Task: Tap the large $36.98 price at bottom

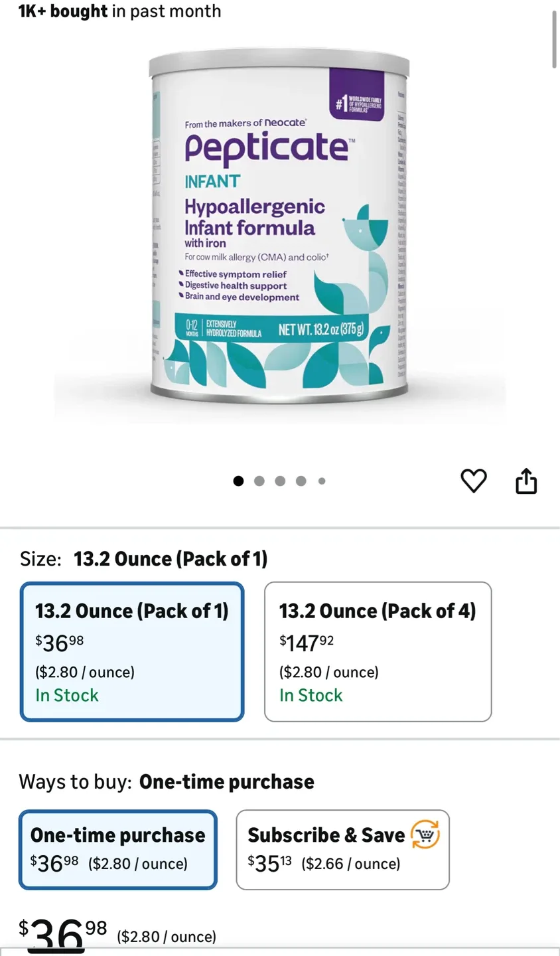Action: pyautogui.click(x=63, y=935)
